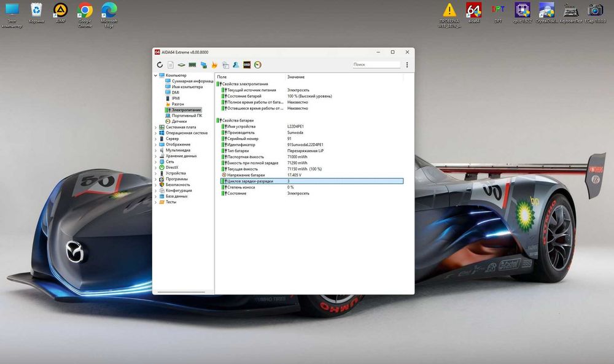Click the Refresh toolbar icon in AIDA64
Image resolution: width=614 pixels, height=364 pixels.
[160, 64]
